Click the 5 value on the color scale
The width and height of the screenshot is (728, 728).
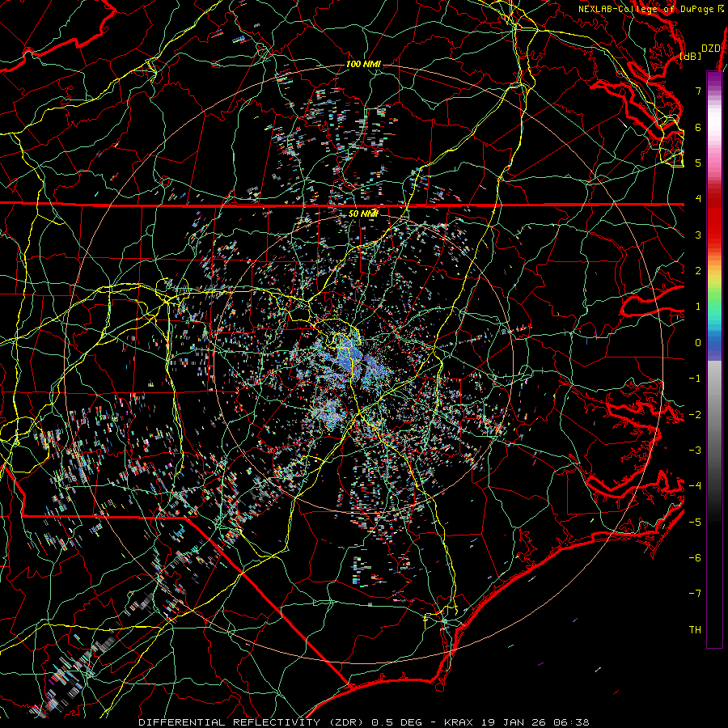pyautogui.click(x=698, y=163)
